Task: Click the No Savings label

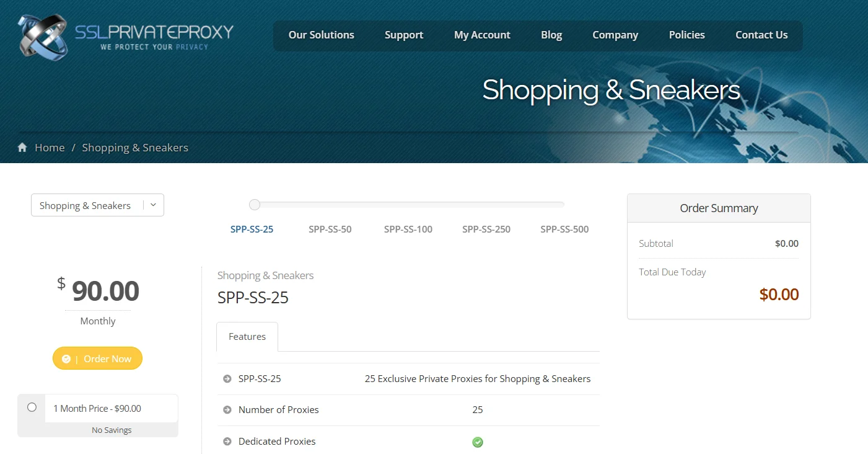Action: point(112,430)
